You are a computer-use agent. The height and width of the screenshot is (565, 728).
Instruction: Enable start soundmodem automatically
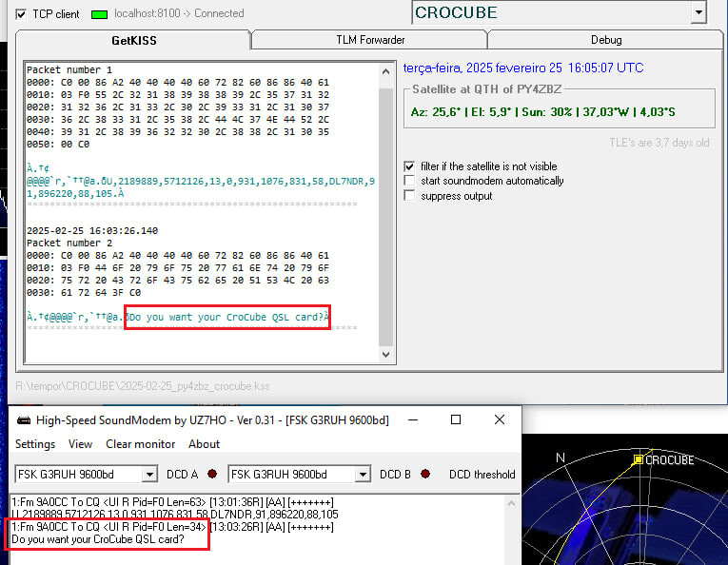(409, 181)
